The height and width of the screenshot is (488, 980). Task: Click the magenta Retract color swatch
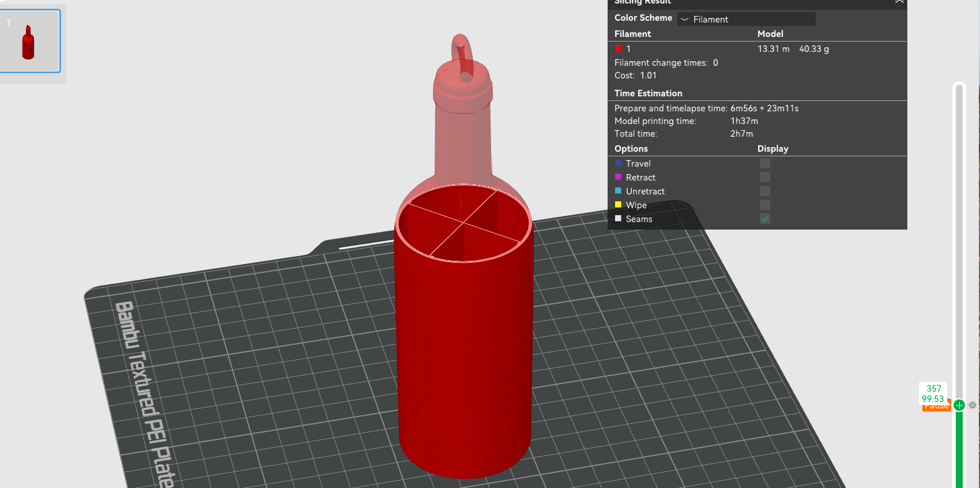[x=618, y=177]
